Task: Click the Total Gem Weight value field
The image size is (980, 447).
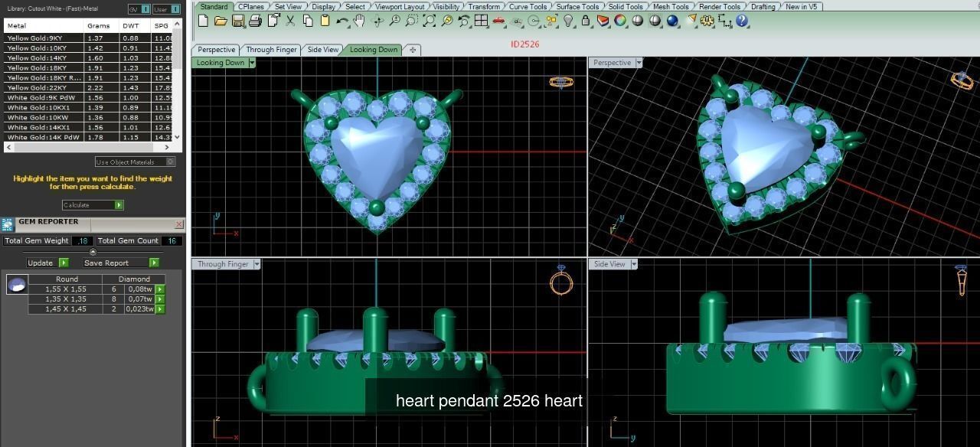Action: coord(83,240)
